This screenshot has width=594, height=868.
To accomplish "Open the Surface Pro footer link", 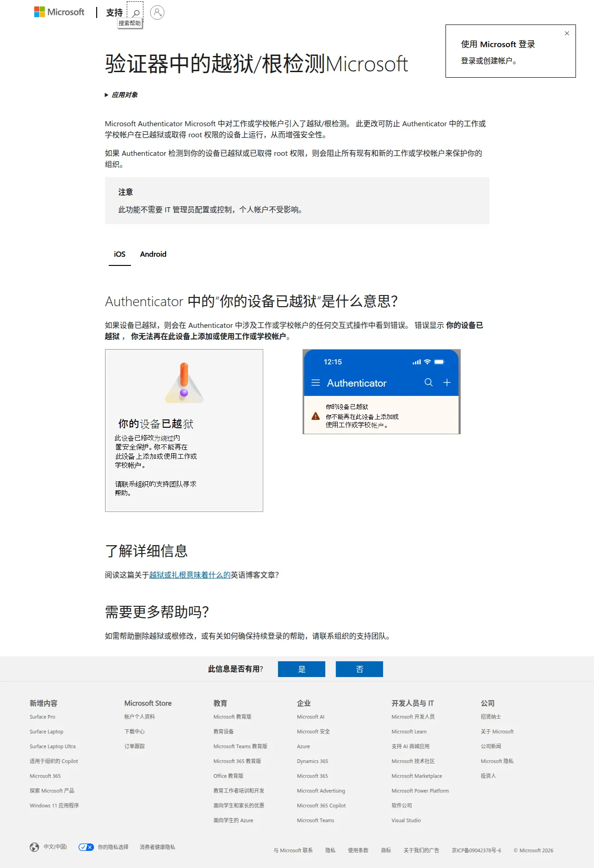I will pos(43,717).
